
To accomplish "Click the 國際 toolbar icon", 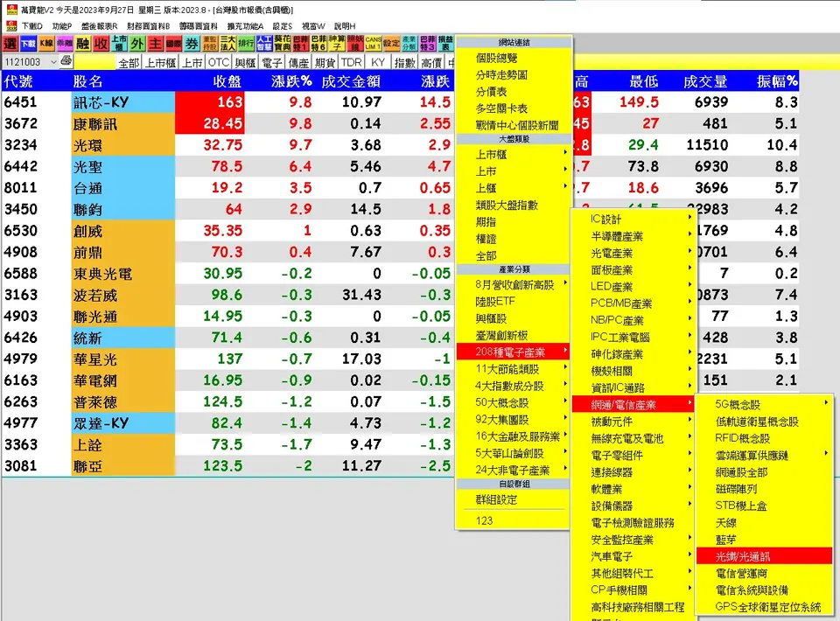I will click(174, 44).
